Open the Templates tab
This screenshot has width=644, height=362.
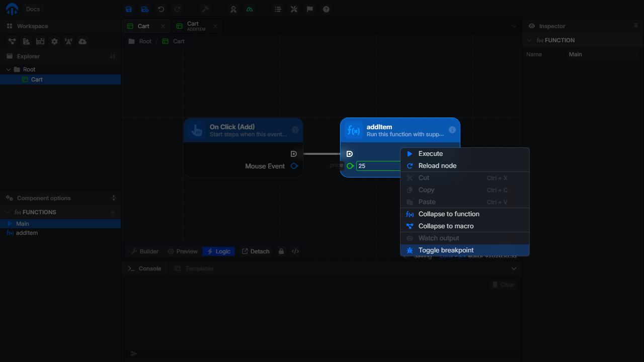coord(194,268)
